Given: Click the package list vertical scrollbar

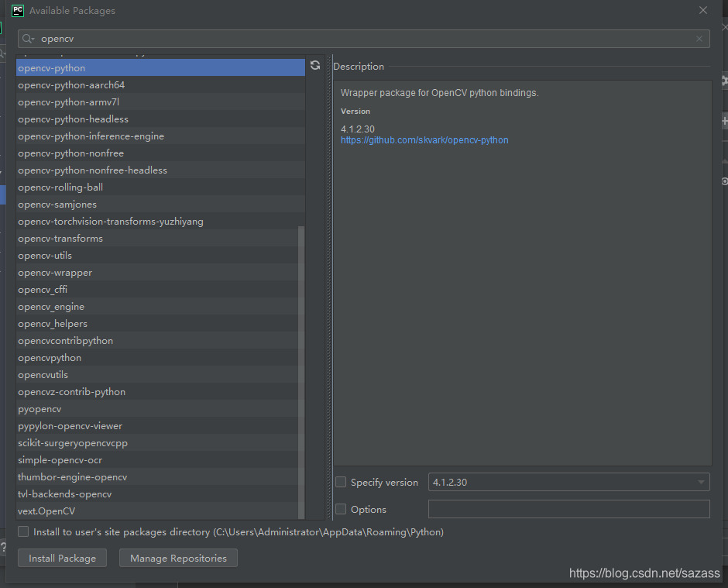Looking at the screenshot, I should 301,372.
